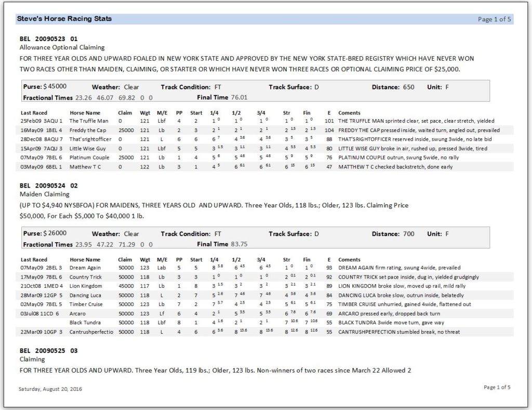Click horse name 'Country Trick'
This screenshot has height=410, width=532.
[x=86, y=277]
